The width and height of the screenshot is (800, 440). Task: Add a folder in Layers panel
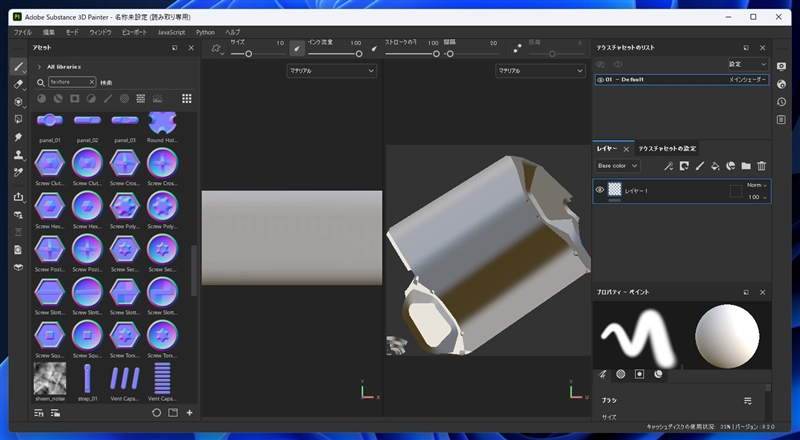746,166
